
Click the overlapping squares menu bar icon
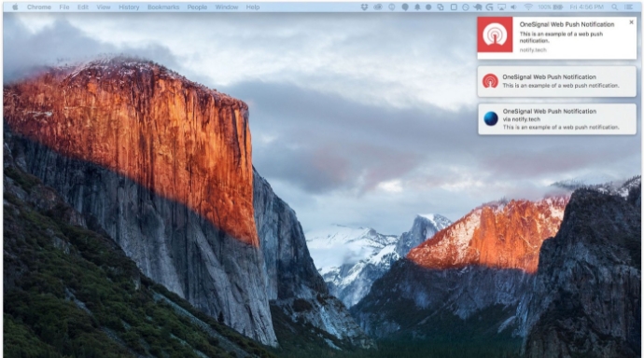[x=441, y=7]
